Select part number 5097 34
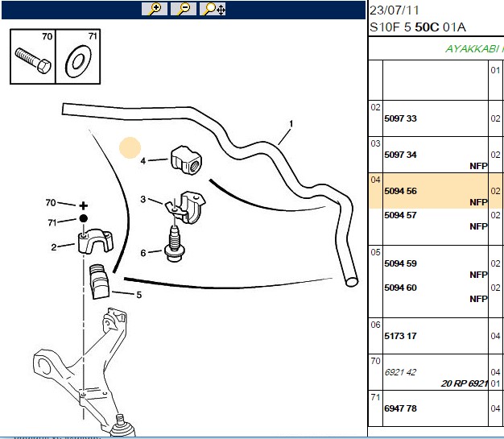This screenshot has height=439, width=504. [x=400, y=155]
